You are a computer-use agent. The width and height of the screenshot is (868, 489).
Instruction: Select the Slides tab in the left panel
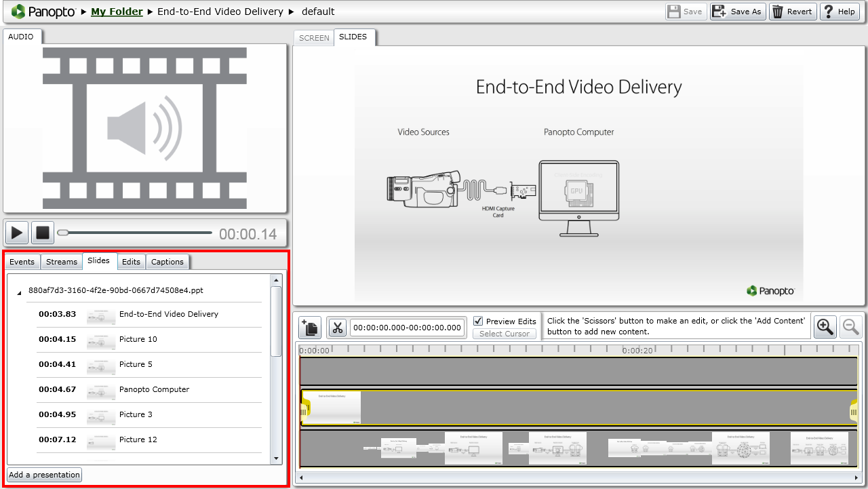[x=99, y=261]
